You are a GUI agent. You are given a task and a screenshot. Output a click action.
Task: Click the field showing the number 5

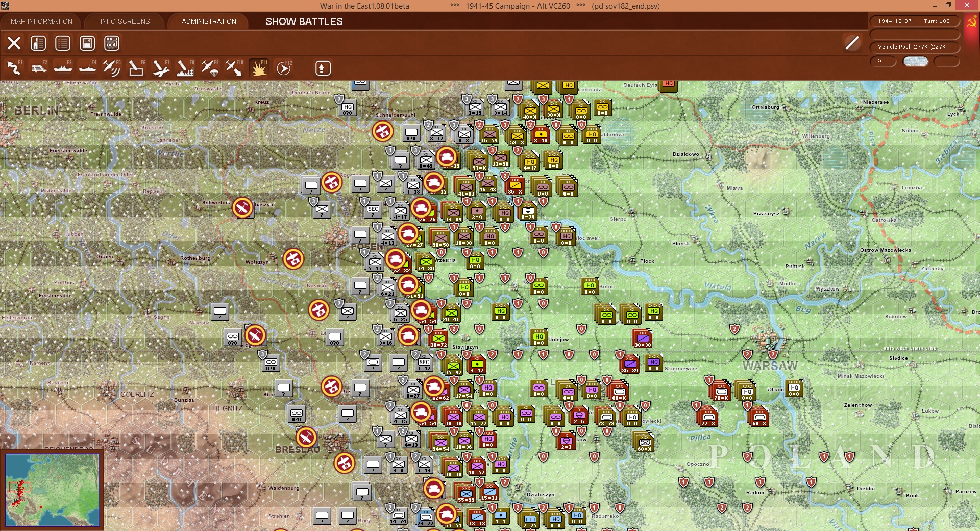click(883, 61)
